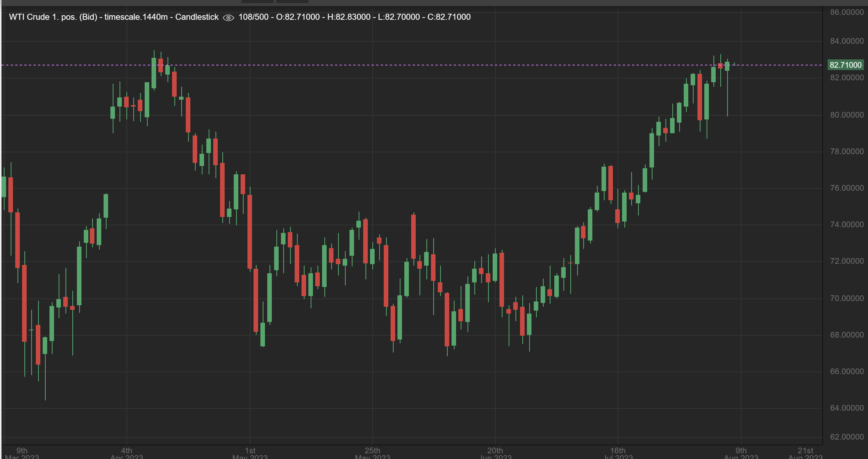Image resolution: width=868 pixels, height=459 pixels.
Task: Click the 70.00000 price axis label
Action: (x=847, y=298)
